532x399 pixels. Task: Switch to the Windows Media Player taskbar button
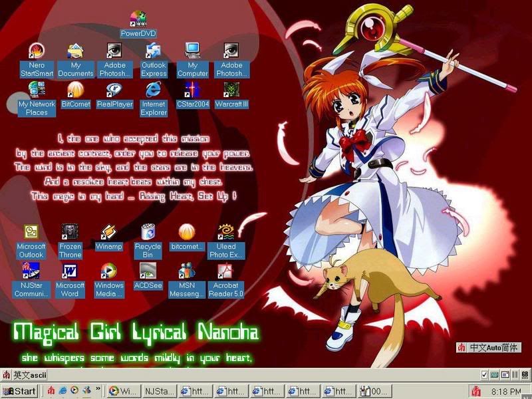(x=122, y=391)
